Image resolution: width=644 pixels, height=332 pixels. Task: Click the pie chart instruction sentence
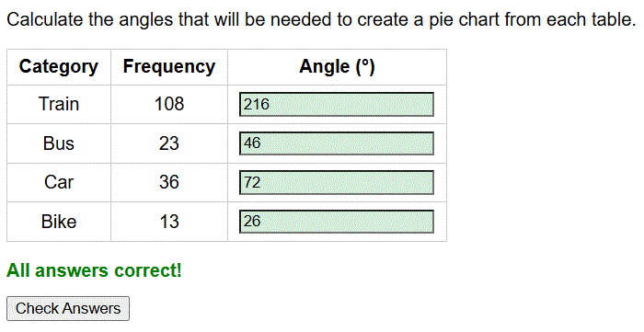click(x=322, y=19)
